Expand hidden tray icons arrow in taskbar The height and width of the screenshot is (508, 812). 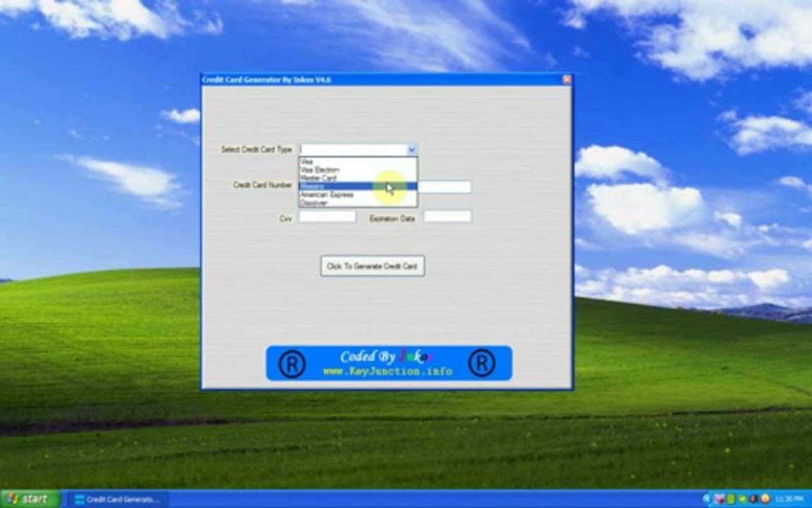706,500
